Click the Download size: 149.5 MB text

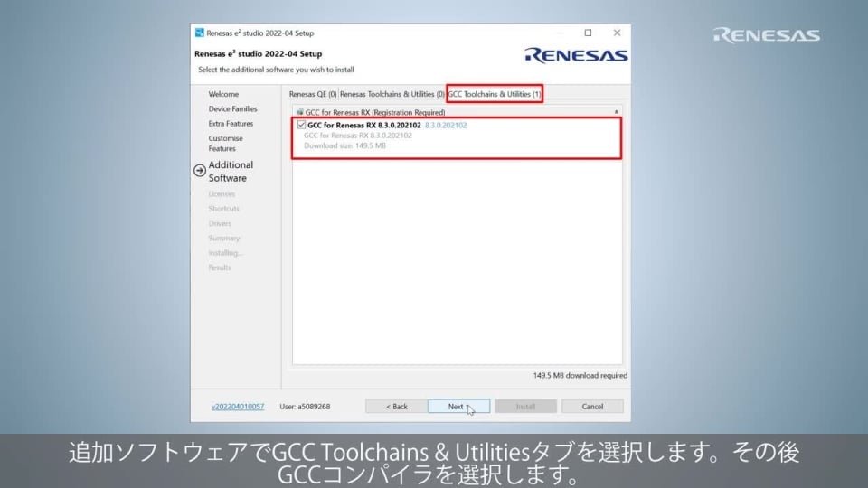pyautogui.click(x=344, y=146)
